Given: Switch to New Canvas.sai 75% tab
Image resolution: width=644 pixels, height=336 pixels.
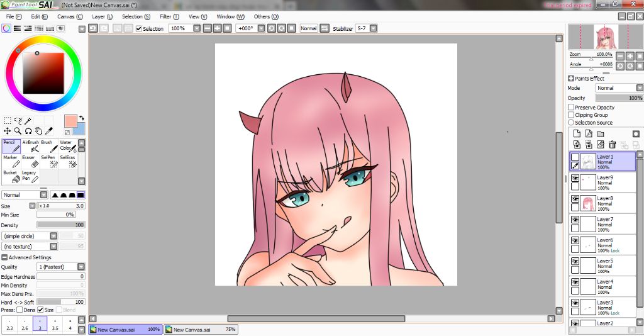Looking at the screenshot, I should (x=201, y=330).
